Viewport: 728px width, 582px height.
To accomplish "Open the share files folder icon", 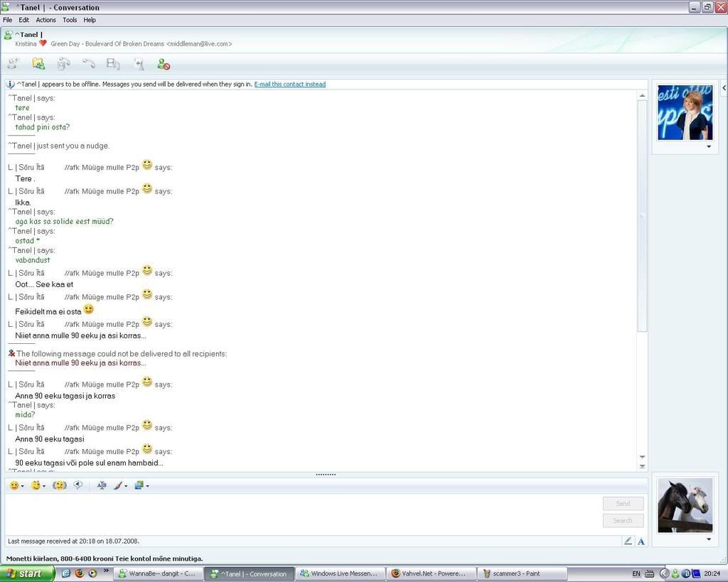I will click(x=38, y=64).
